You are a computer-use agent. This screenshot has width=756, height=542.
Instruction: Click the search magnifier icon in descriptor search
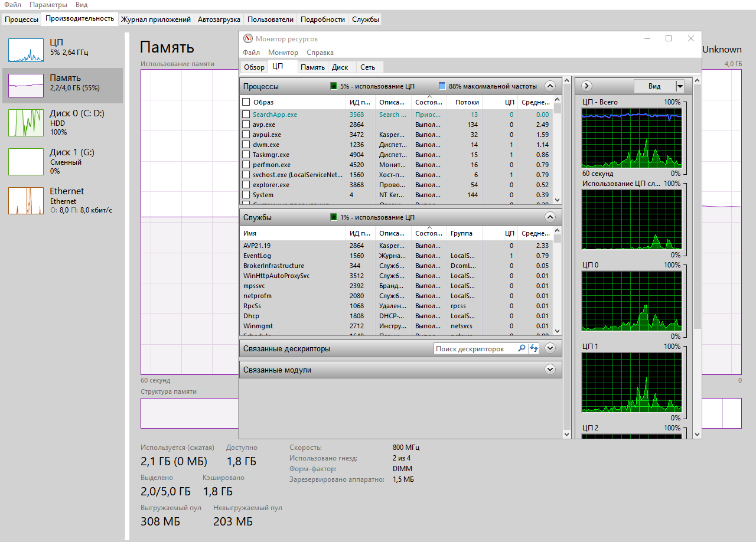pos(522,348)
